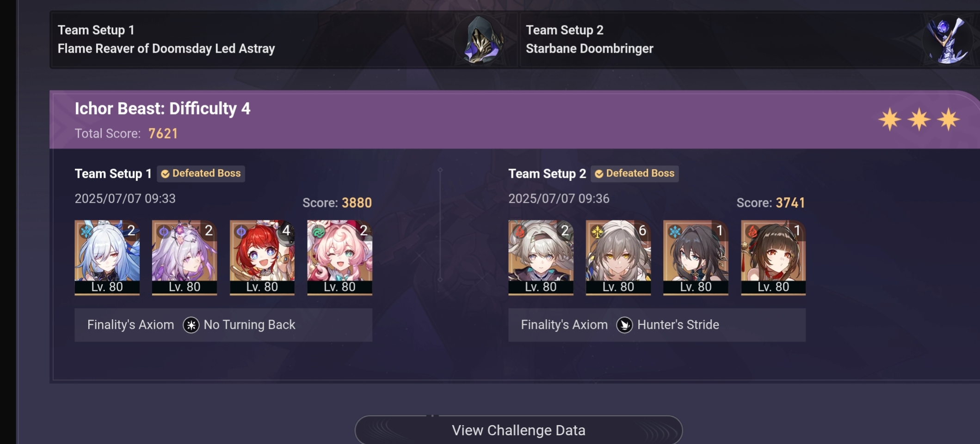Image resolution: width=980 pixels, height=444 pixels.
Task: Select the Team Setup 2 Starbane Doombringer tab
Action: point(749,40)
